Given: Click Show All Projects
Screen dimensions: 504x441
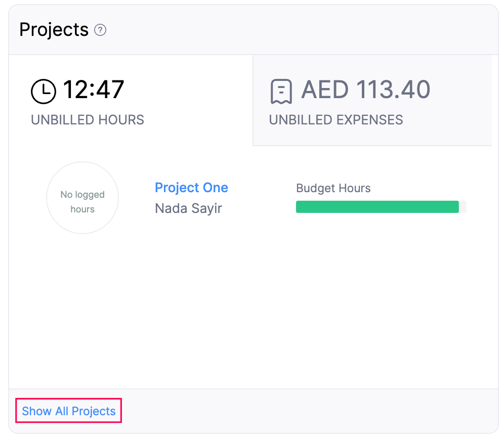Looking at the screenshot, I should coord(68,411).
